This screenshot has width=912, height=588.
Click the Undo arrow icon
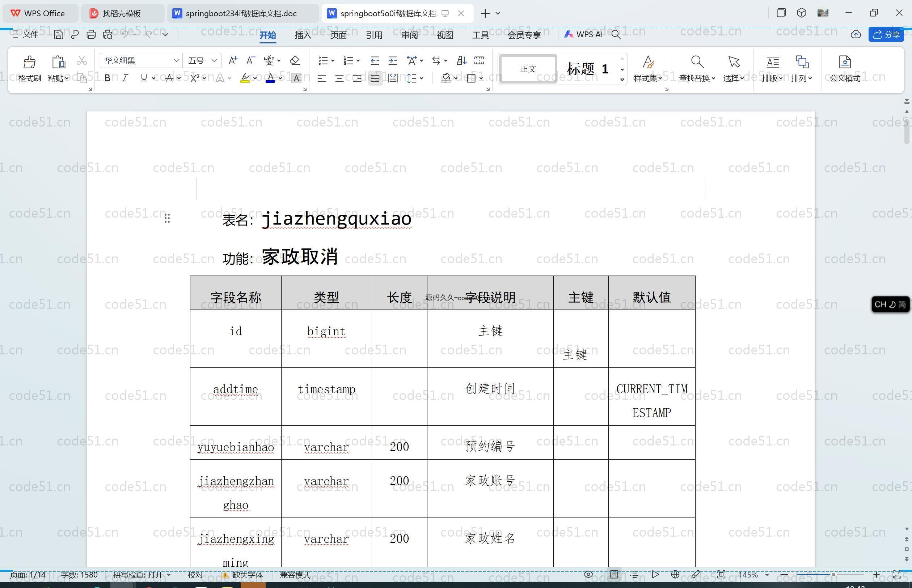pos(124,34)
